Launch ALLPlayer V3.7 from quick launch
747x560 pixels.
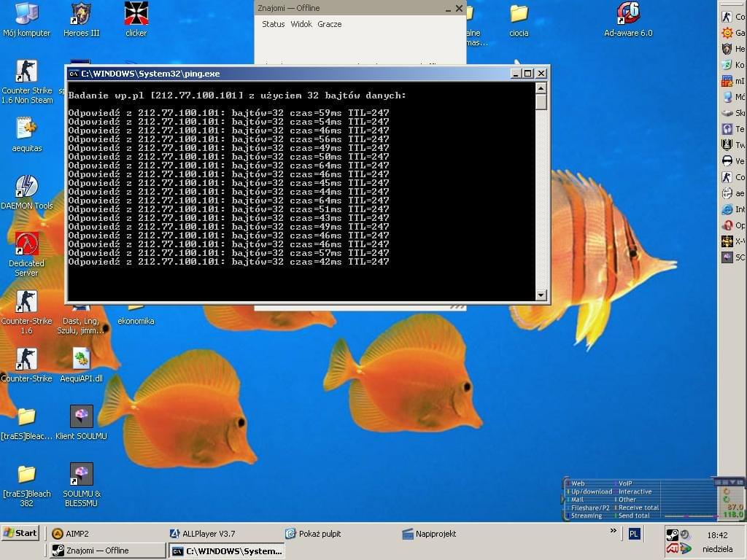point(202,534)
